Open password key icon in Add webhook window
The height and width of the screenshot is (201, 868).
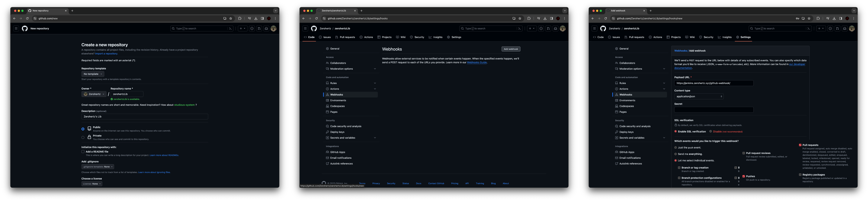coord(797,18)
